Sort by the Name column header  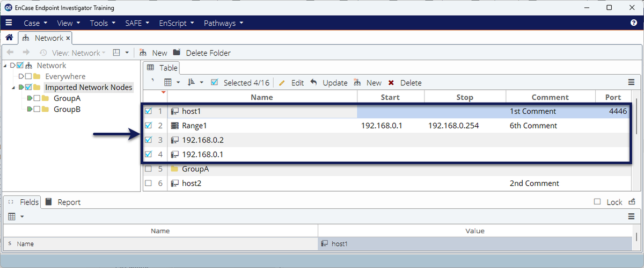(x=262, y=97)
